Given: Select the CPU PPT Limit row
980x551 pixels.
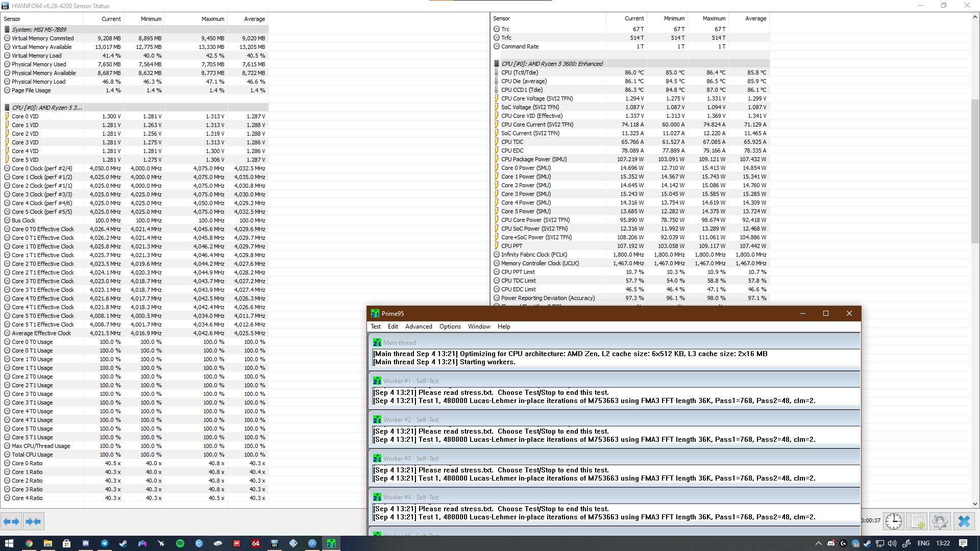Looking at the screenshot, I should tap(630, 272).
